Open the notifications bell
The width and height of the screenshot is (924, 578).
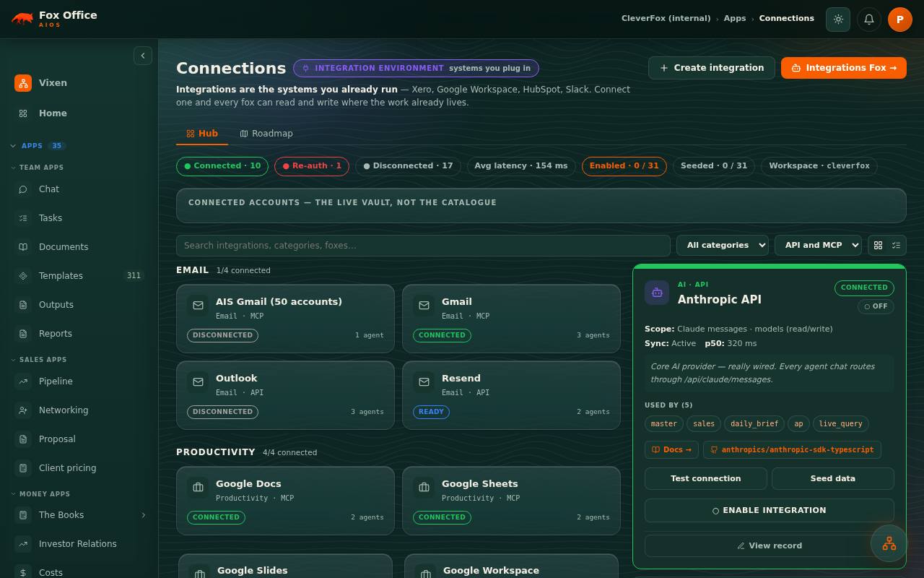click(869, 20)
